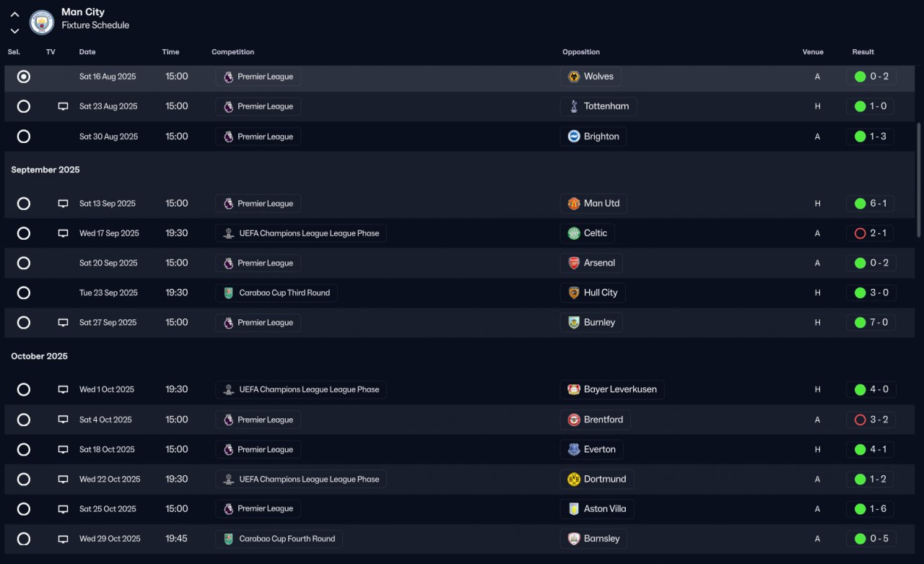Click the TV icon for the Brentford match

coord(63,420)
